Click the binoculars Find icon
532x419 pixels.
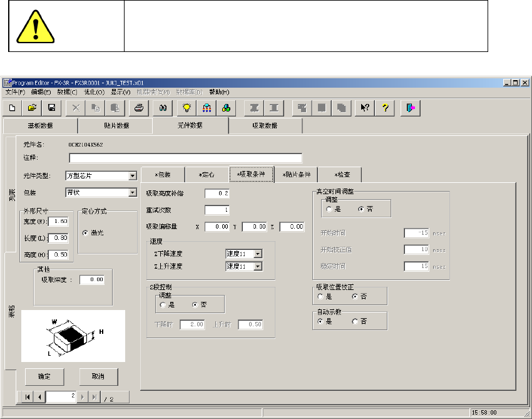point(162,108)
